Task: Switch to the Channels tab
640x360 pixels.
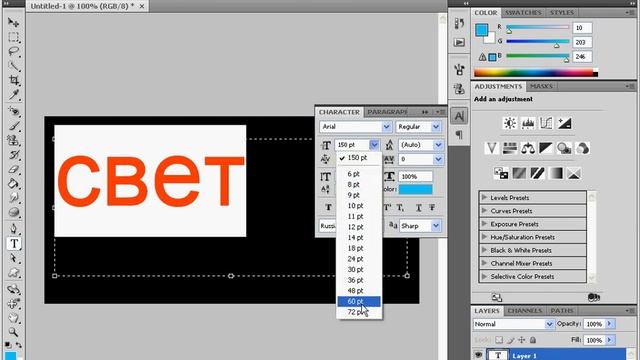Action: coord(524,311)
